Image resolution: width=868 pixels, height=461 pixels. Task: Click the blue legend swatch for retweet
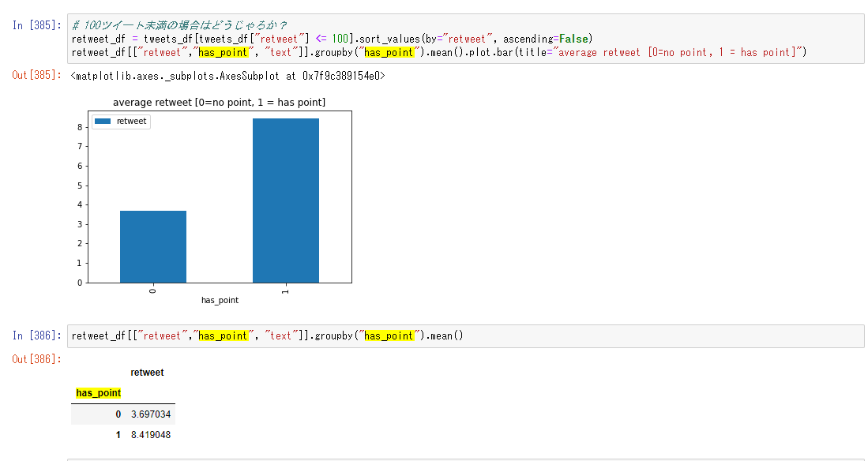tap(103, 121)
